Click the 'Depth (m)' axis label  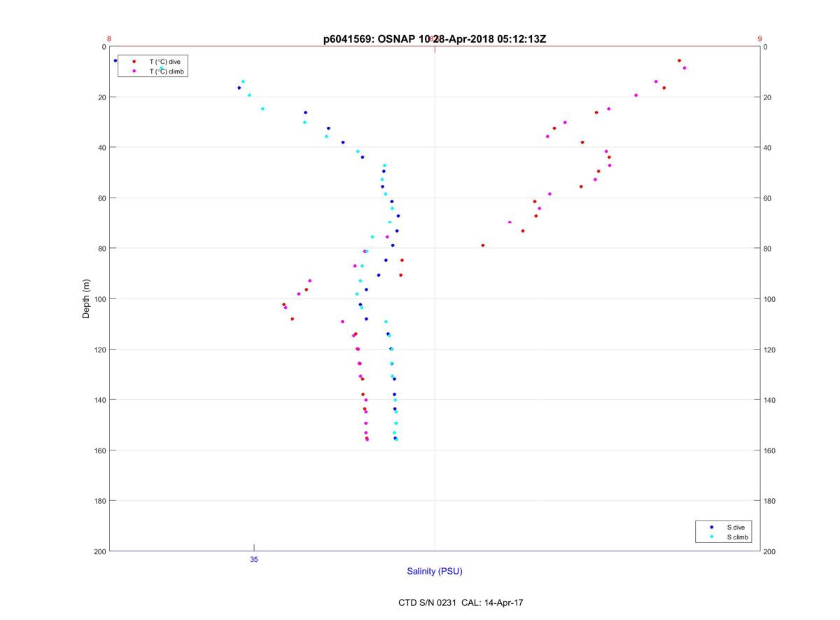[x=87, y=298]
